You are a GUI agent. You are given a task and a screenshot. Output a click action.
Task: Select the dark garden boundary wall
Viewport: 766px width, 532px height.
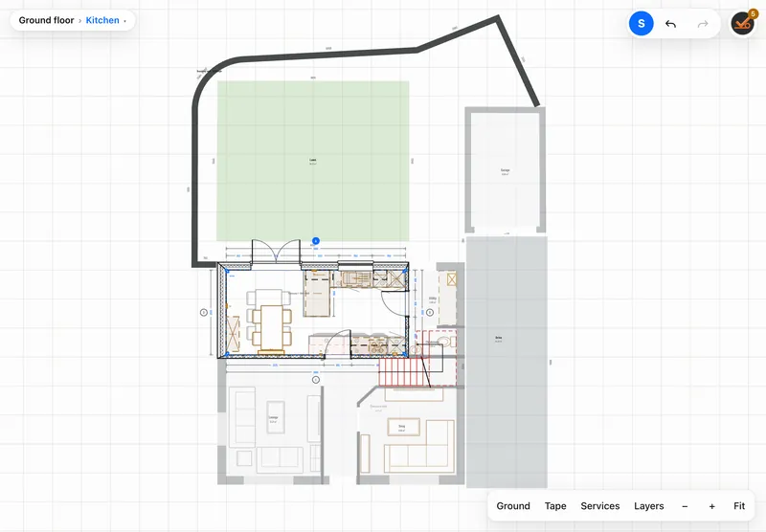click(194, 186)
